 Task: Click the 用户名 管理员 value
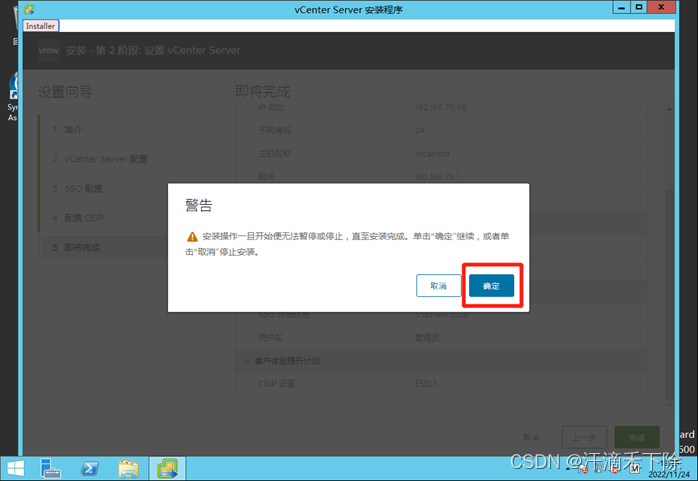(427, 338)
